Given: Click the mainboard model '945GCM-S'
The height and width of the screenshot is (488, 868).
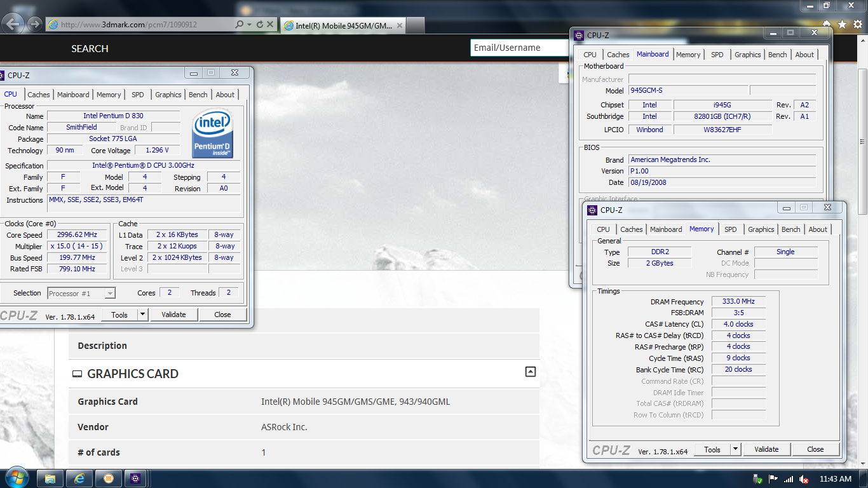Looking at the screenshot, I should 688,90.
